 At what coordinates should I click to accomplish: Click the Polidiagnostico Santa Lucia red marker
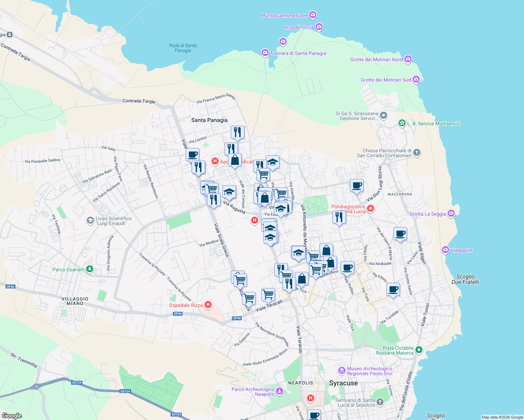pos(370,208)
